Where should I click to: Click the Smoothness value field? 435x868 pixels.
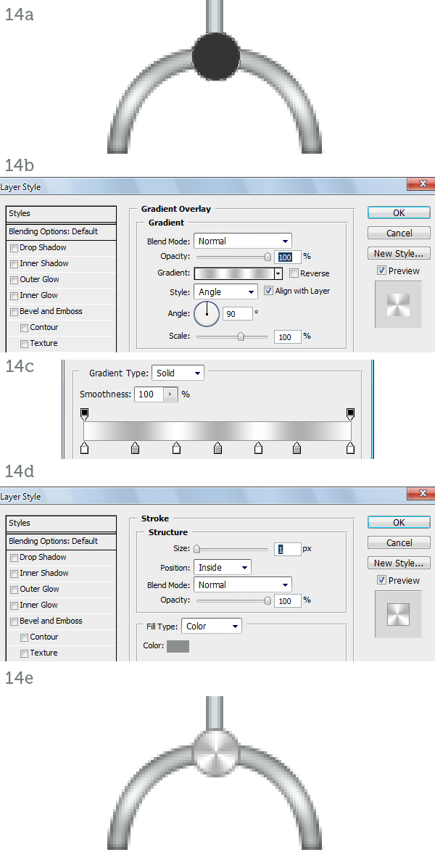pyautogui.click(x=149, y=394)
